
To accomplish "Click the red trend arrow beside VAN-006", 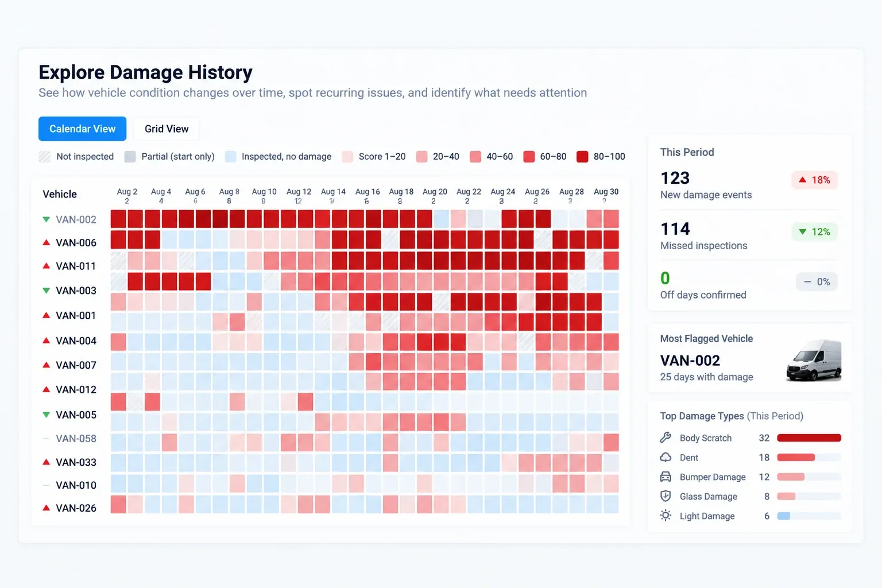I will coord(47,242).
